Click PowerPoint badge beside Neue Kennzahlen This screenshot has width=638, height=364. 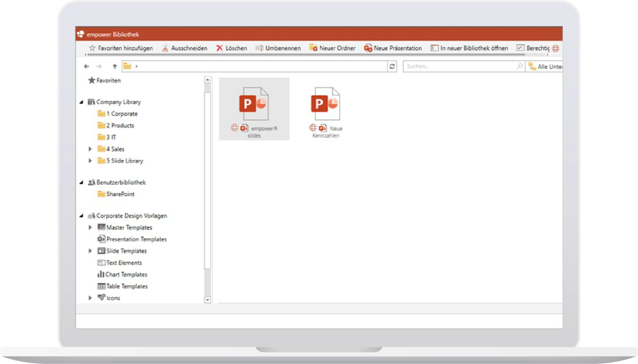pos(323,128)
